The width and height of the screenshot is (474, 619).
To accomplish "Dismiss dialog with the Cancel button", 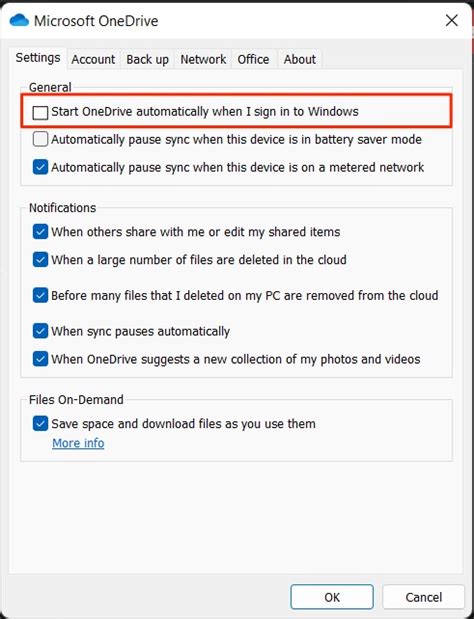I will 423,597.
